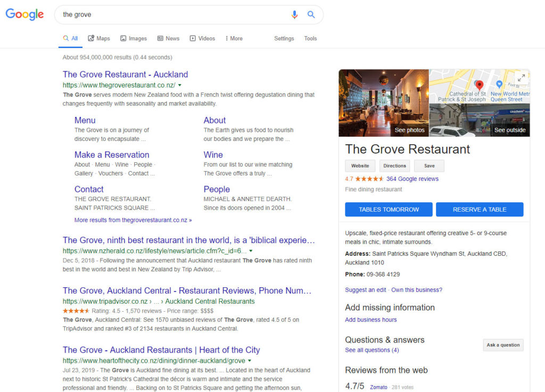The width and height of the screenshot is (545, 392).
Task: Click 'Fine dining restaurant' category text
Action: 373,189
